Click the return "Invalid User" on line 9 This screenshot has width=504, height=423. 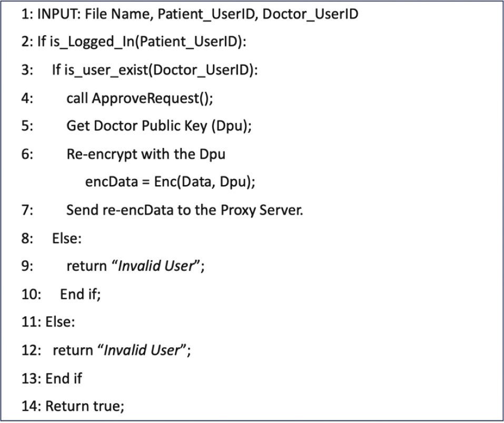pyautogui.click(x=135, y=266)
